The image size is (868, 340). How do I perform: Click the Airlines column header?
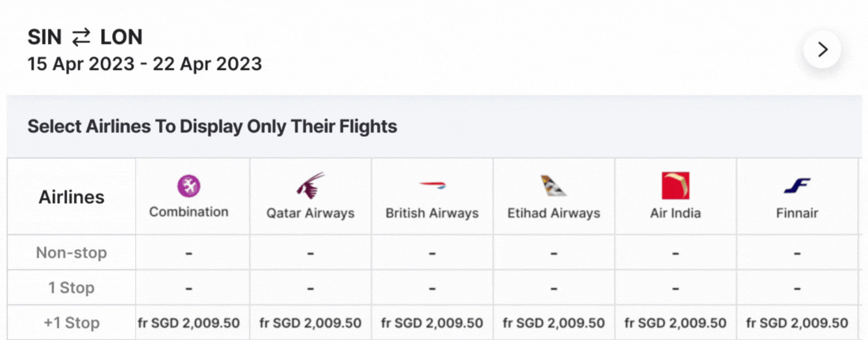[71, 197]
